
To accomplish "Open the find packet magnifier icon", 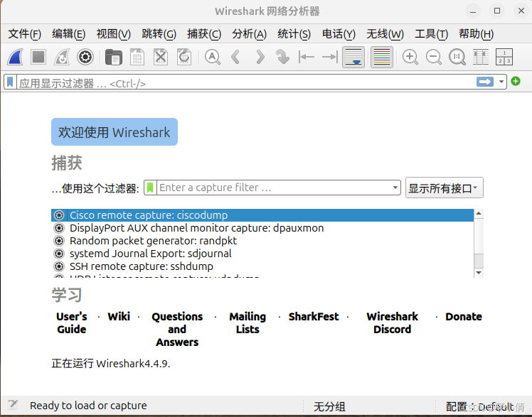I will tap(213, 57).
